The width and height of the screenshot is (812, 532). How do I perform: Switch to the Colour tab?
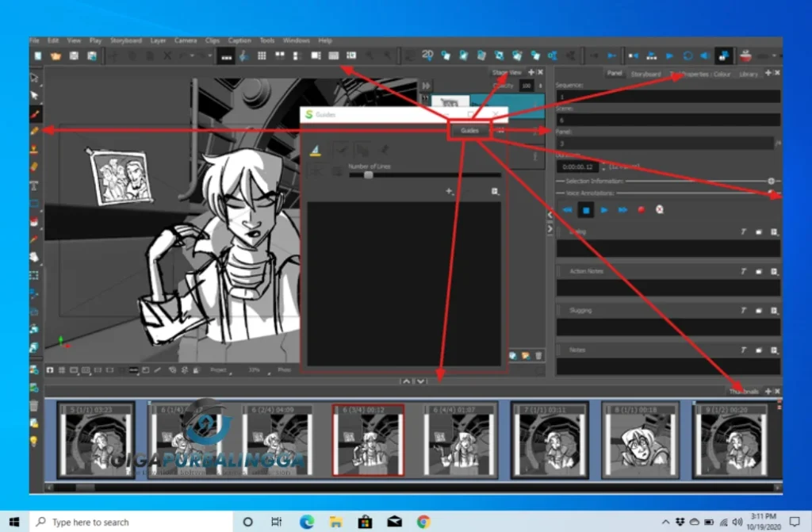[x=723, y=74]
